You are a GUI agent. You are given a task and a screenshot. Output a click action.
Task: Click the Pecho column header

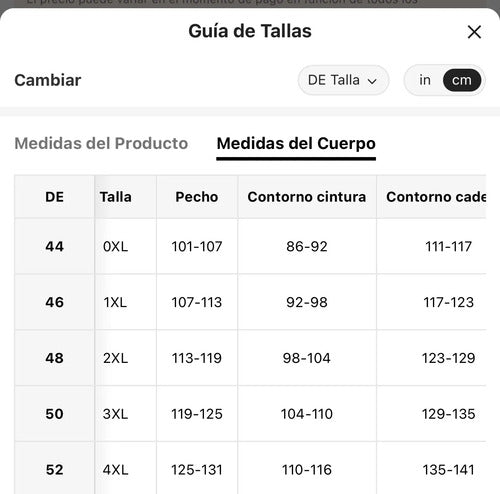click(x=197, y=197)
